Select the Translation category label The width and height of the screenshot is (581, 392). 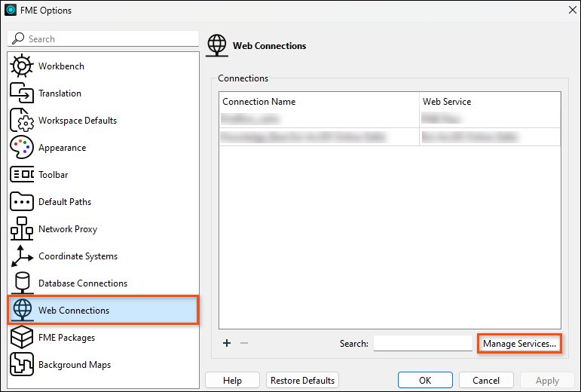click(x=60, y=93)
